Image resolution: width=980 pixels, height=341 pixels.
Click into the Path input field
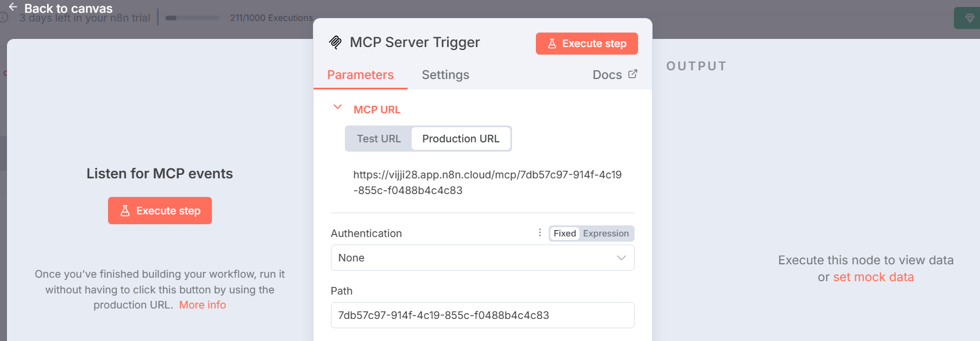482,315
